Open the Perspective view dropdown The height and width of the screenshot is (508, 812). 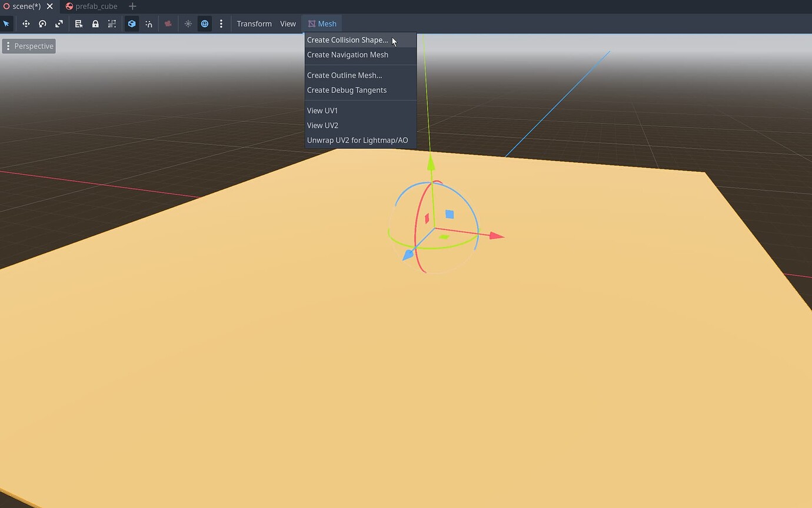[28, 46]
